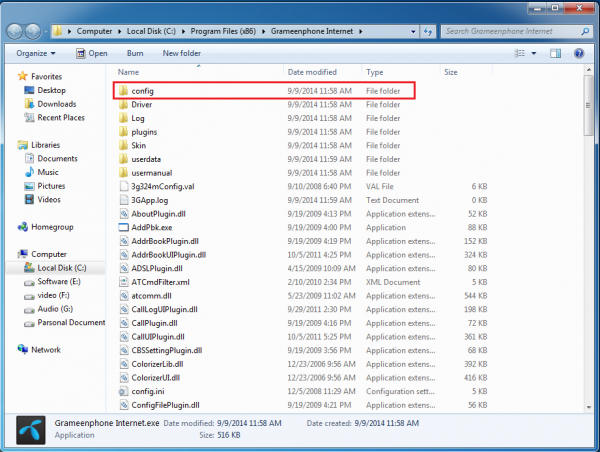Click the refresh icon beside address bar
The image size is (600, 452).
[428, 31]
